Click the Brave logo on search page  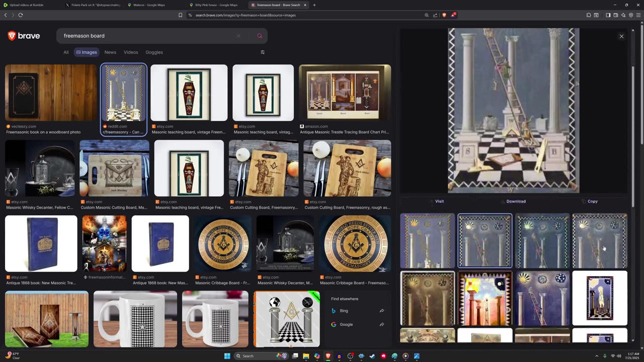pos(24,36)
